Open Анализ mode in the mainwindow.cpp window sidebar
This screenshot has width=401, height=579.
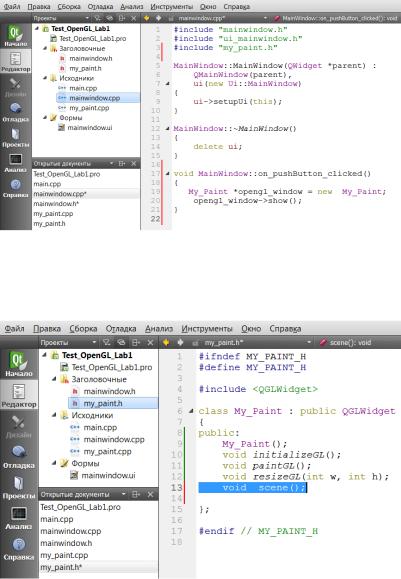(x=15, y=162)
